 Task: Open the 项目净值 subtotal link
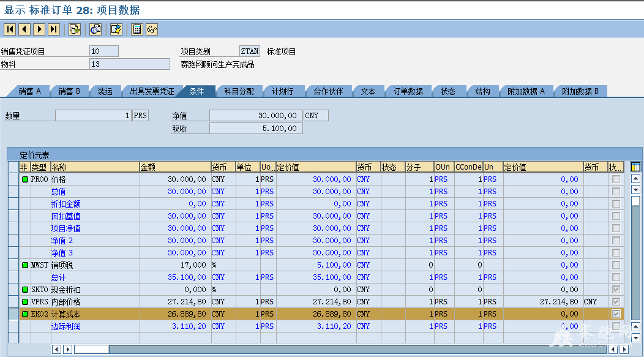pos(66,228)
